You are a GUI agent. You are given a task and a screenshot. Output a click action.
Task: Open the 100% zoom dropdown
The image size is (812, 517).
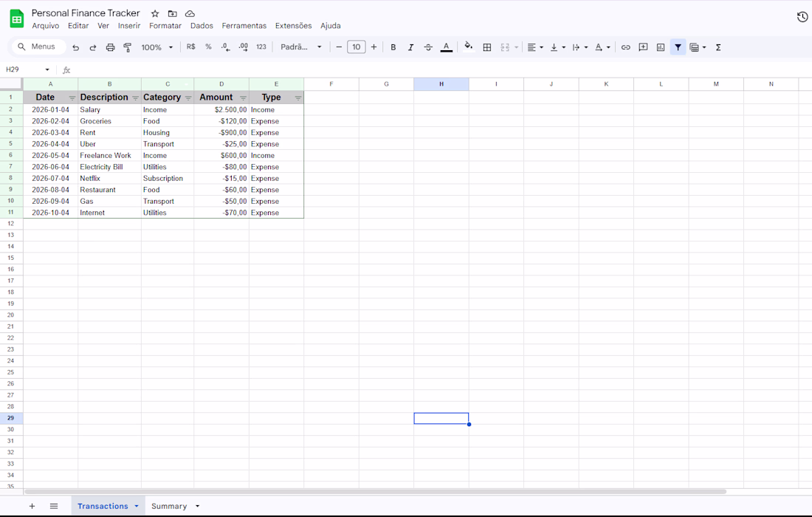(156, 47)
